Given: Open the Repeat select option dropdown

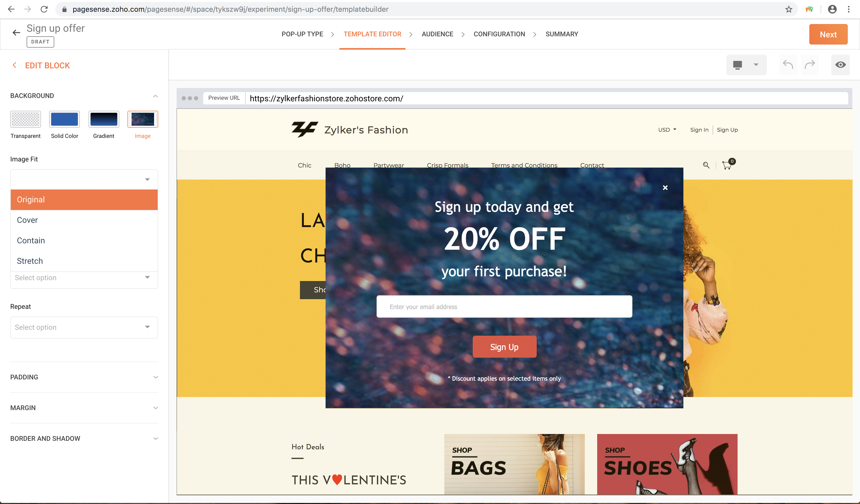Looking at the screenshot, I should point(84,327).
